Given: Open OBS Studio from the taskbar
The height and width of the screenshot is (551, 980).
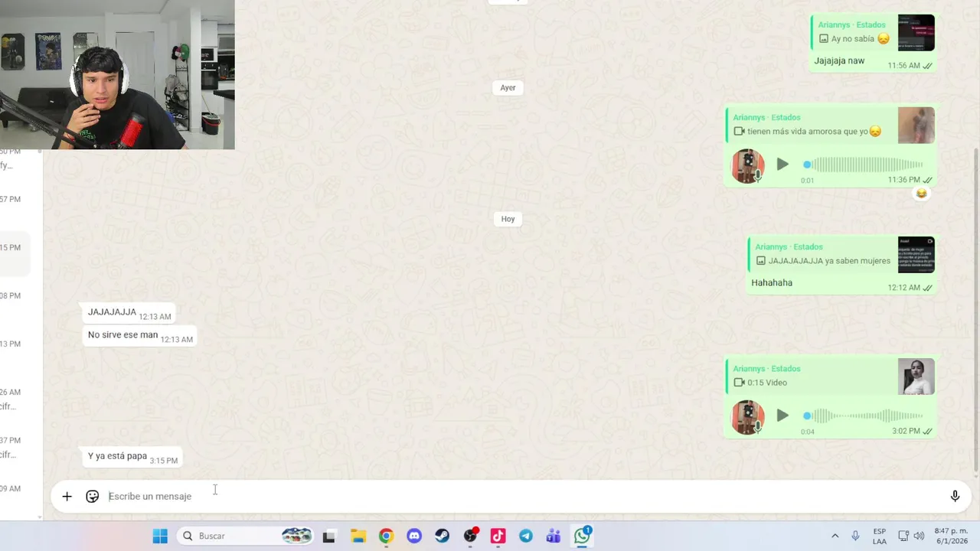Looking at the screenshot, I should [x=470, y=536].
